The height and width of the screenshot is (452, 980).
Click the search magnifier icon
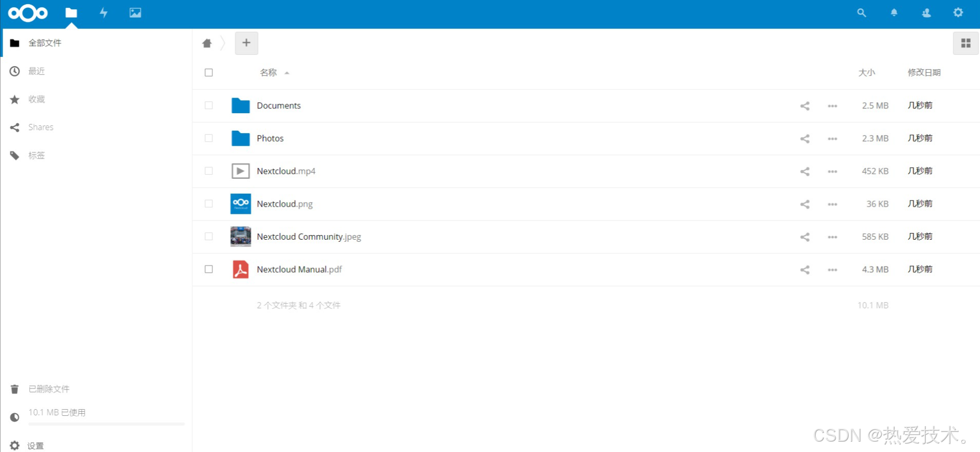coord(862,13)
